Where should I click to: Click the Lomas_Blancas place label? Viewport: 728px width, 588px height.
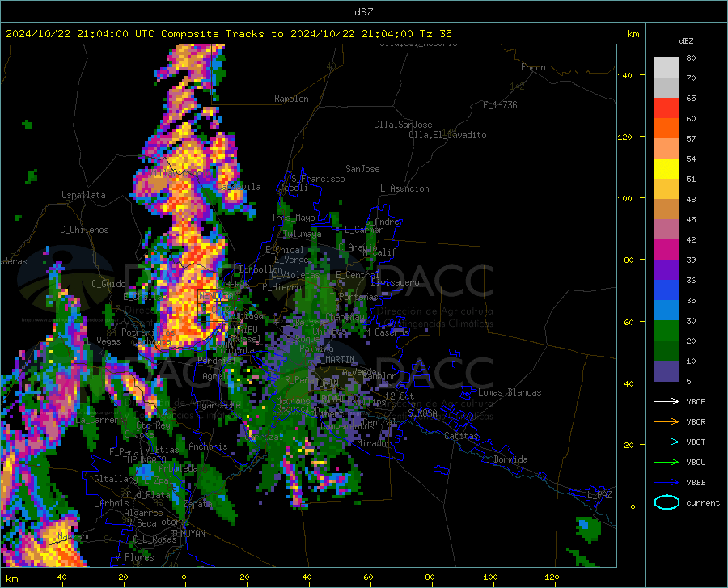coord(510,392)
